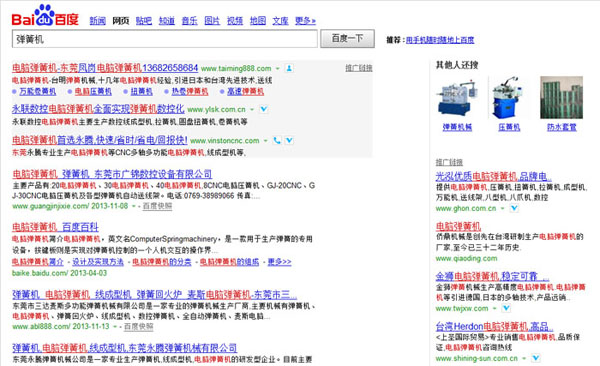This screenshot has width=600, height=366.
Task: Click the 电脑弹簧机简介 baike sub-link
Action: point(38,262)
